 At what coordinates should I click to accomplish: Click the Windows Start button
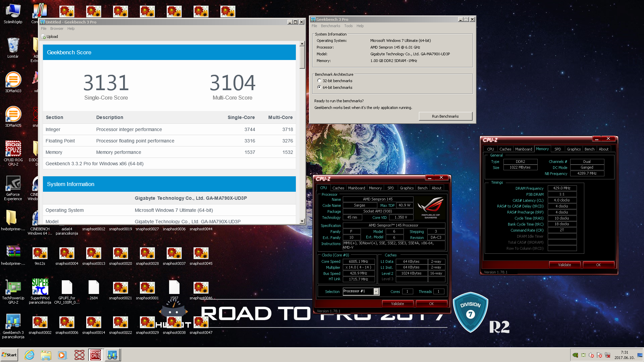coord(9,355)
